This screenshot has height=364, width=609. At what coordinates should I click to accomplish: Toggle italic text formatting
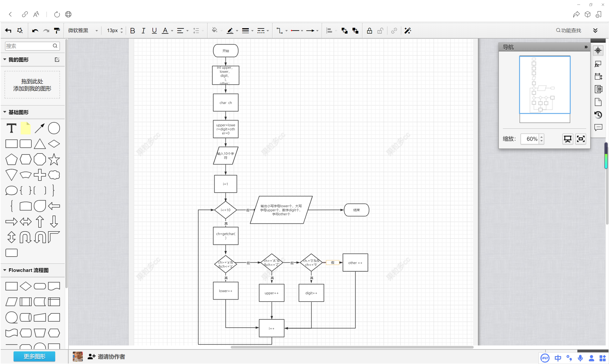click(x=143, y=30)
